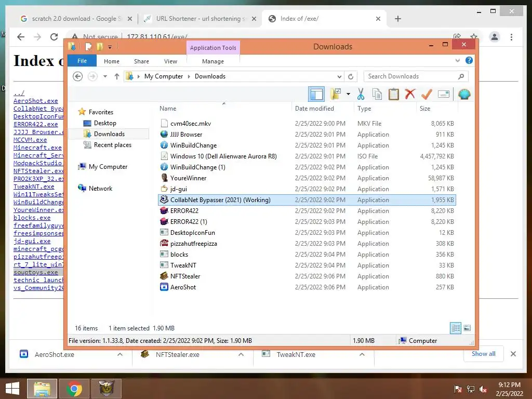Switch to Details view icon in status bar
This screenshot has height=399, width=532.
point(456,328)
